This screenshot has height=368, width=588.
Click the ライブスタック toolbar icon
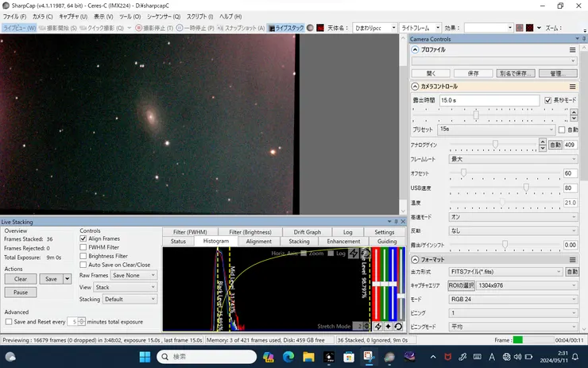pos(286,28)
